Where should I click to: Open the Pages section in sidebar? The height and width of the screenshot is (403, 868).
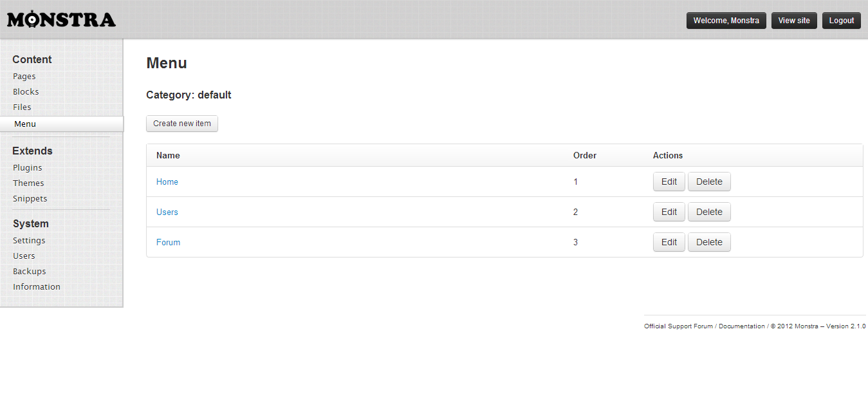[24, 76]
